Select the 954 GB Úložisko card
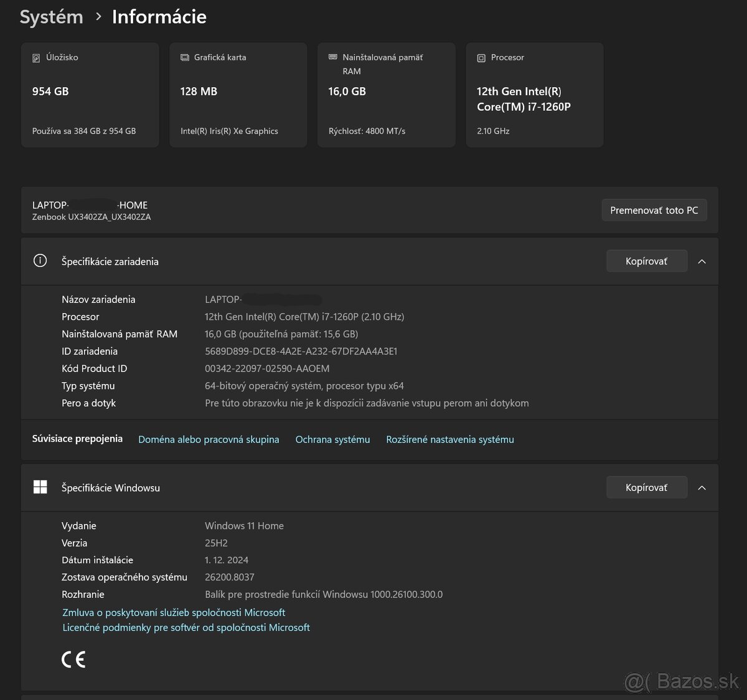747x700 pixels. coord(90,95)
